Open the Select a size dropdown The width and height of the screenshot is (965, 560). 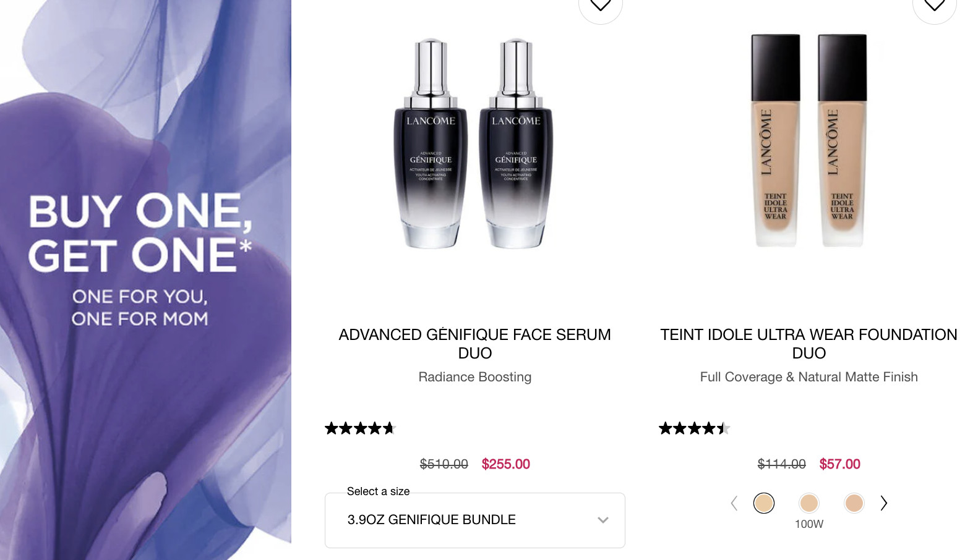475,520
